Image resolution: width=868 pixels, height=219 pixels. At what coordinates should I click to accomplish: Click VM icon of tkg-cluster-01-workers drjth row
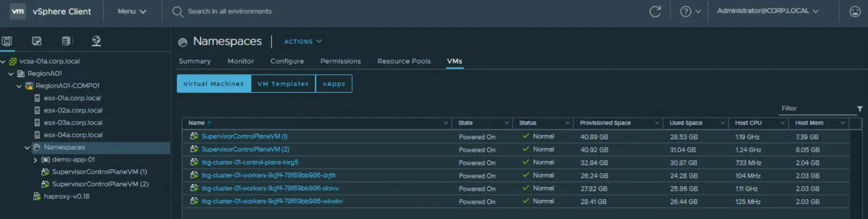(x=194, y=175)
